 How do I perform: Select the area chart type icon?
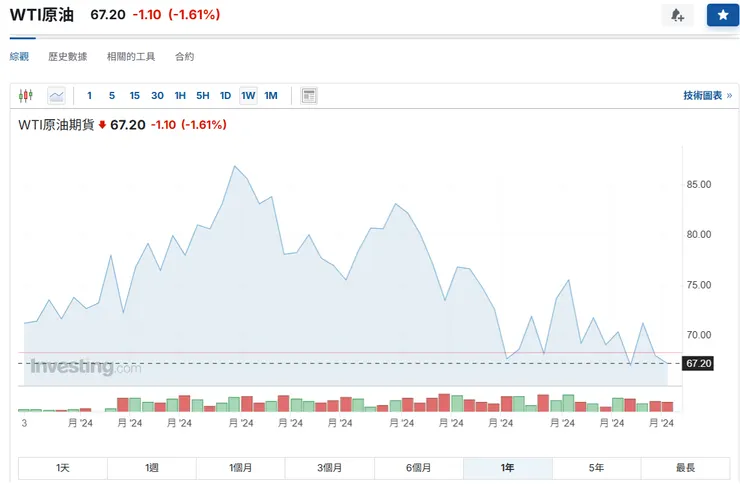[x=56, y=96]
